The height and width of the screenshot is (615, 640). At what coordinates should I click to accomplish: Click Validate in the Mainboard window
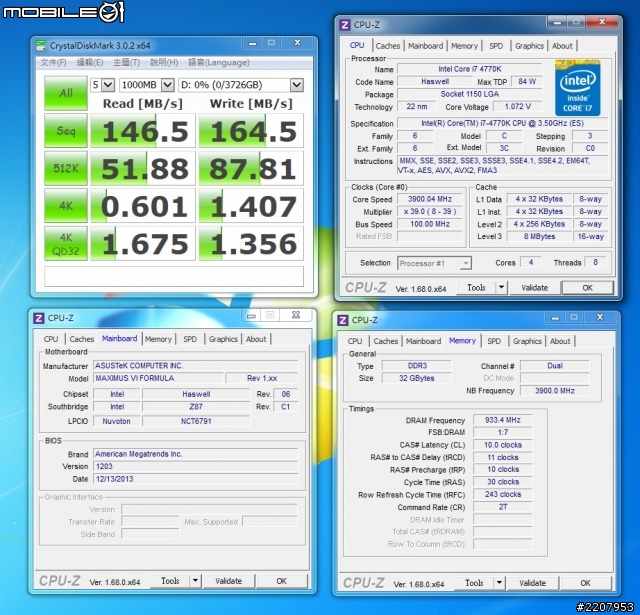pyautogui.click(x=229, y=581)
